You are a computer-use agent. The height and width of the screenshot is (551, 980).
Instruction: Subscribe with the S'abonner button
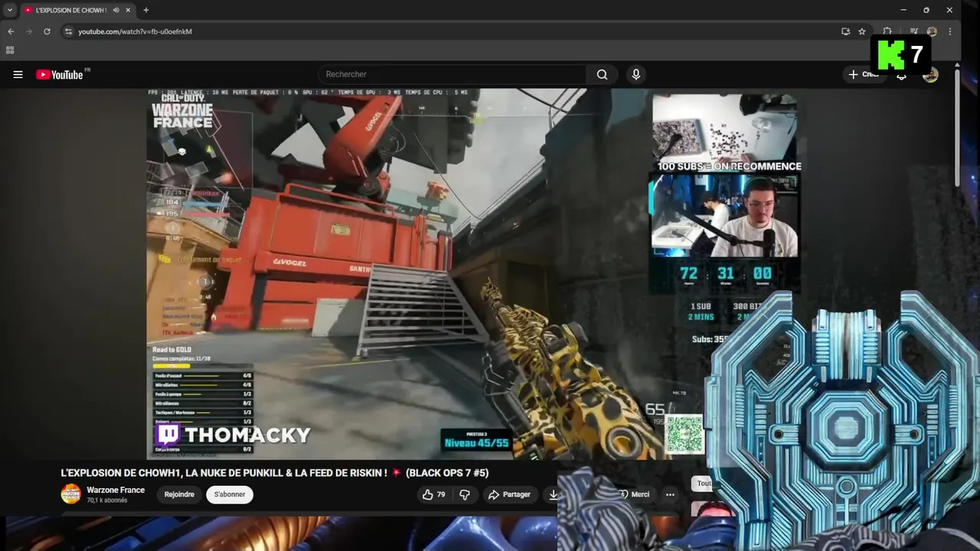230,494
